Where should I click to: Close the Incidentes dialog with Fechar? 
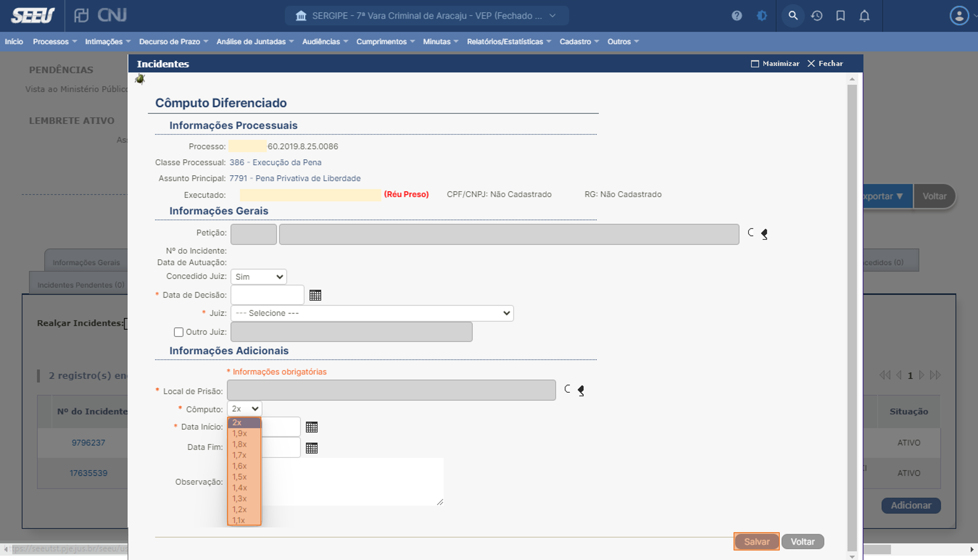point(825,63)
